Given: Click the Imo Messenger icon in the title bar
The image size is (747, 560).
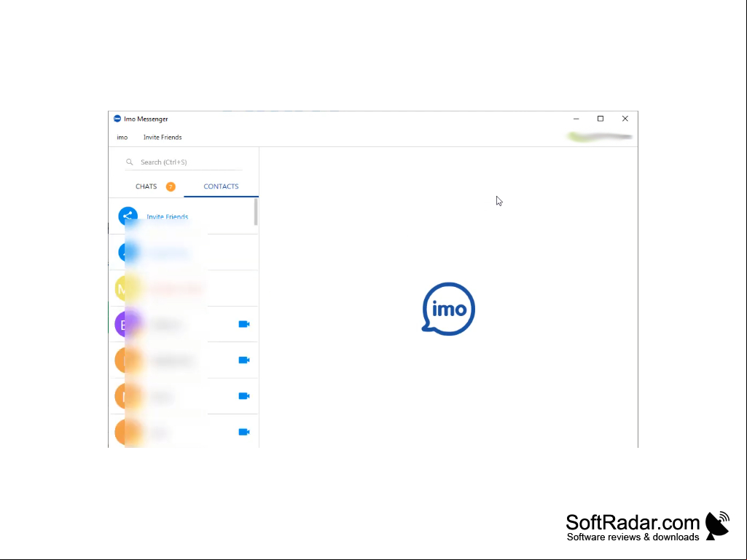Looking at the screenshot, I should [x=117, y=119].
